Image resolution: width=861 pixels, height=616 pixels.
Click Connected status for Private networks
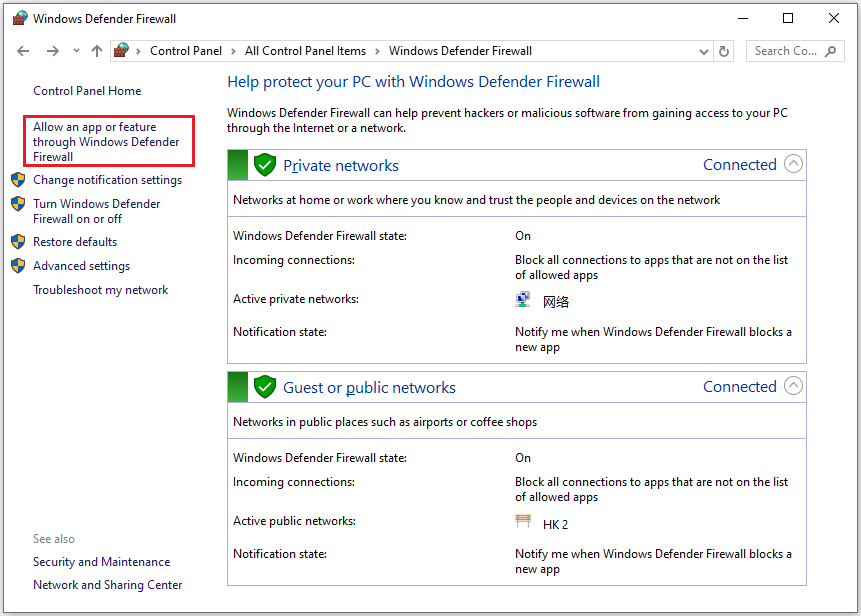pyautogui.click(x=740, y=165)
